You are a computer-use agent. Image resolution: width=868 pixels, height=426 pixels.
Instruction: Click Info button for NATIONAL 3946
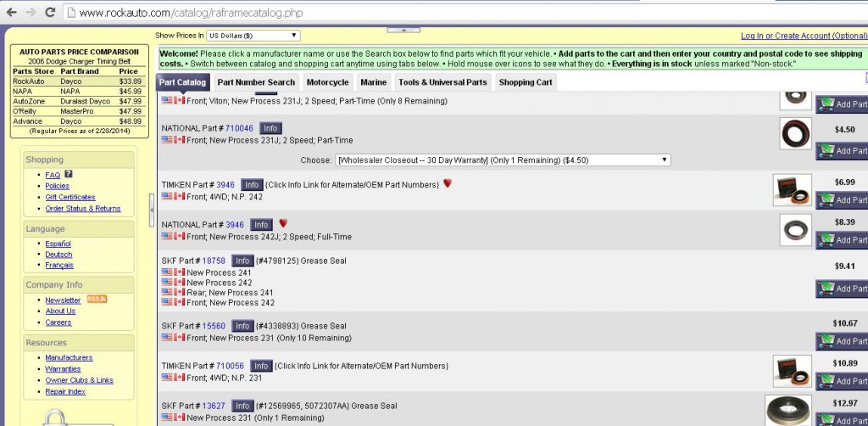(x=261, y=224)
